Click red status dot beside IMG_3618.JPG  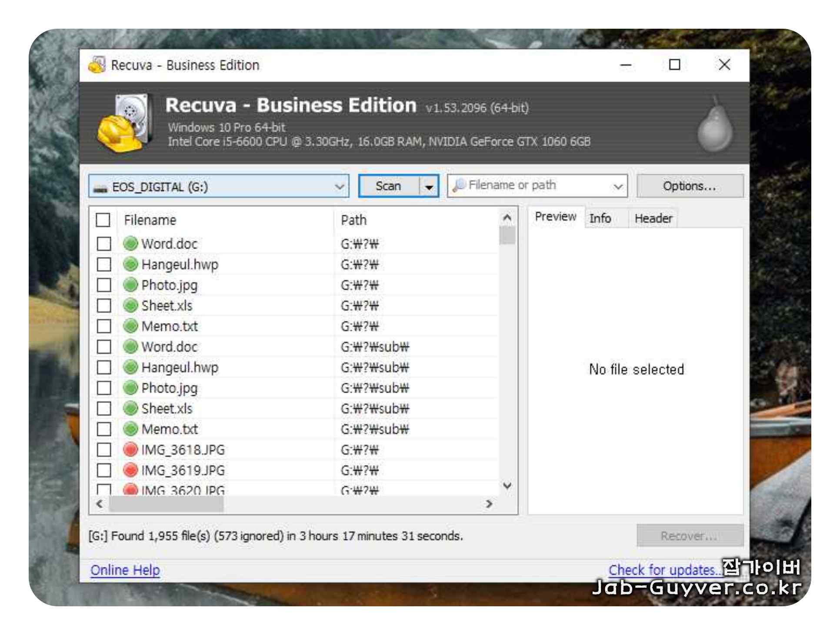click(x=130, y=449)
